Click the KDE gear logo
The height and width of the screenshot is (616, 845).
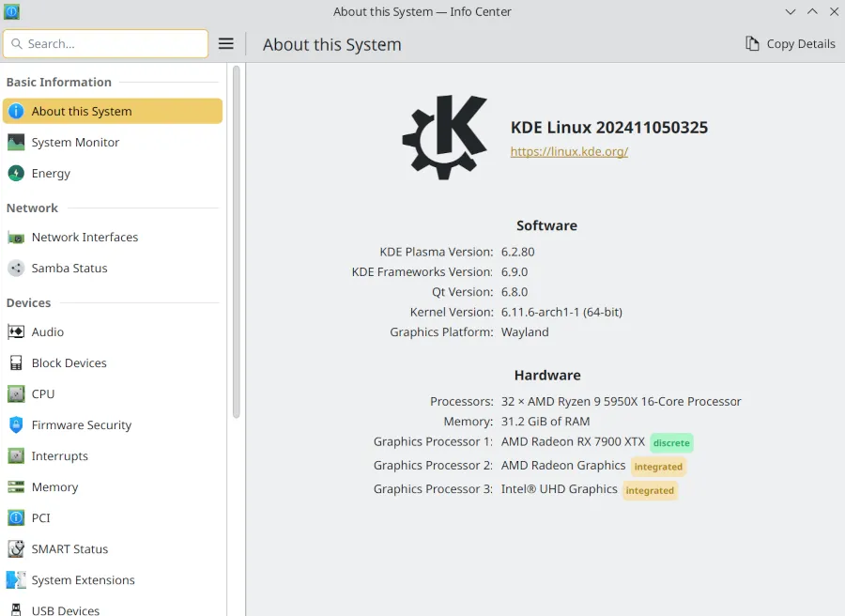[445, 137]
